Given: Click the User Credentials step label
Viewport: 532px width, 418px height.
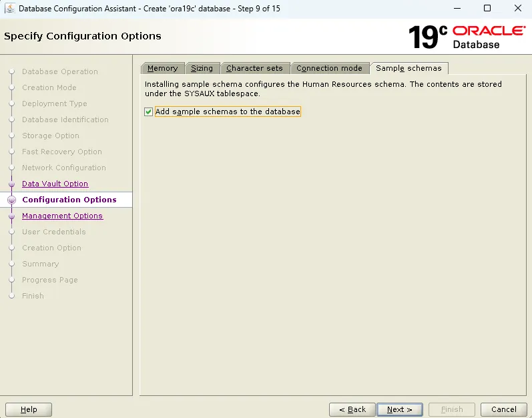Looking at the screenshot, I should (x=53, y=232).
